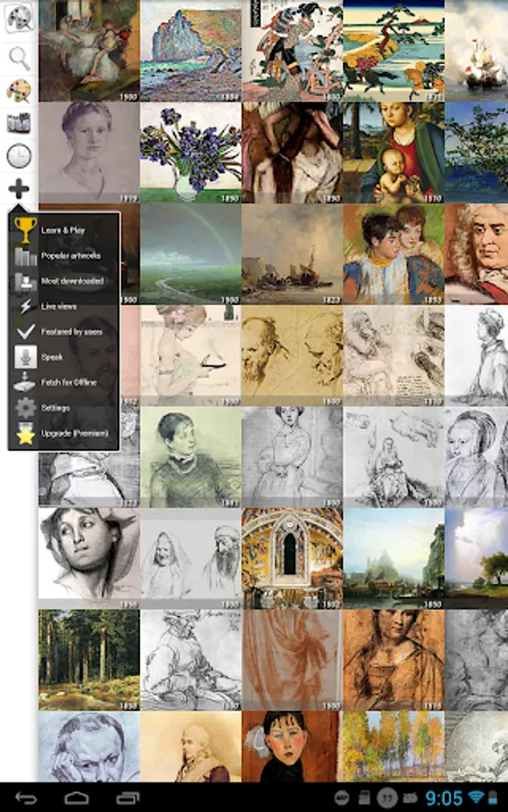Open the blue irises in vase painting
Viewport: 508px width, 812px height.
190,152
